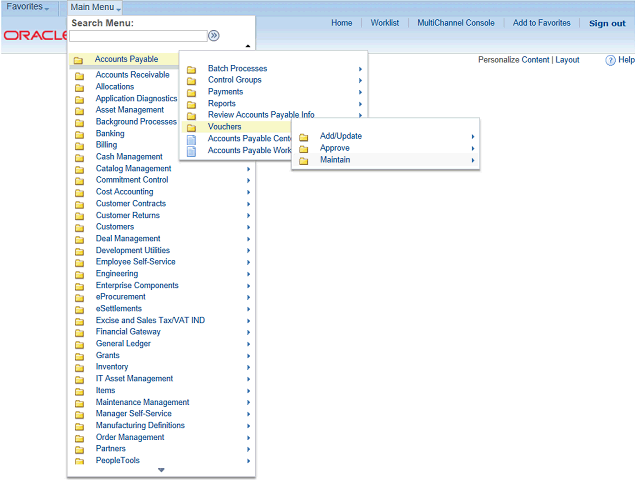640x480 pixels.
Task: Click the General Ledger folder icon
Action: [80, 345]
